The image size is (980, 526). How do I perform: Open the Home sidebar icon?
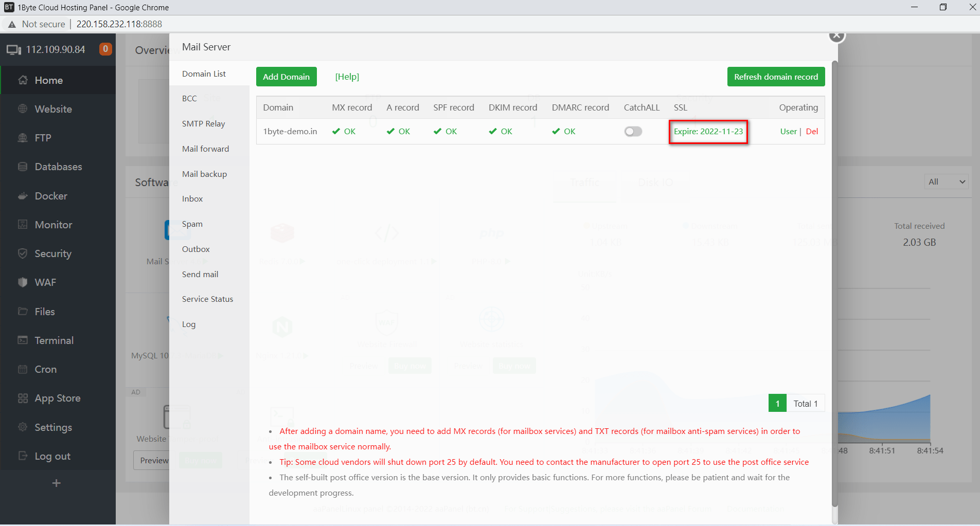(x=23, y=80)
